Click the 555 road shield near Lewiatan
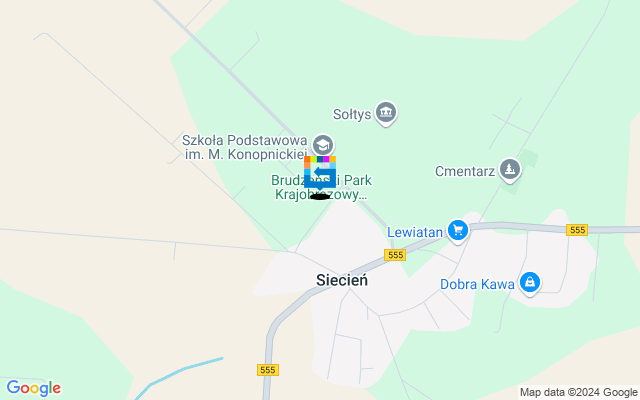 click(395, 255)
